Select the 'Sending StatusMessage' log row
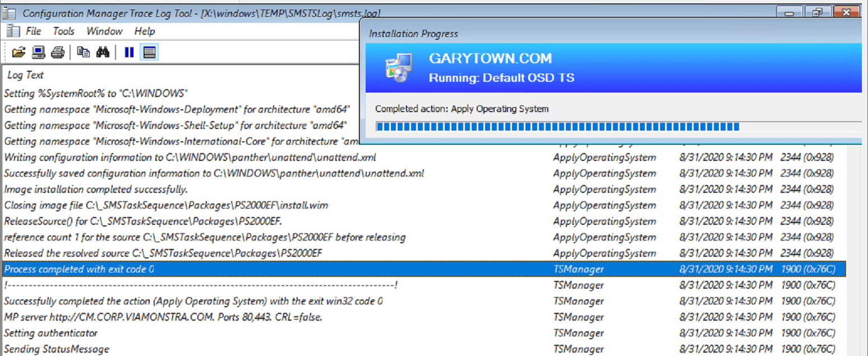Screen dimensions: 868x356 [x=56, y=349]
